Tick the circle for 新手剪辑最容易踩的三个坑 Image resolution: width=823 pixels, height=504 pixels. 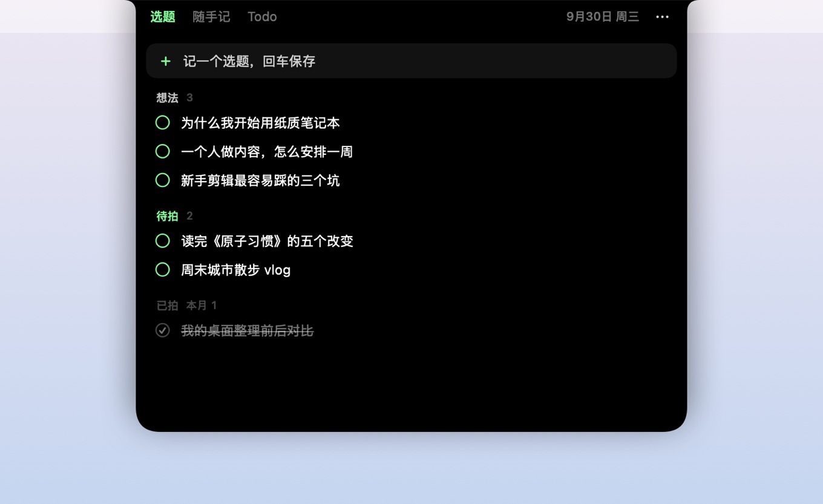[x=163, y=180]
